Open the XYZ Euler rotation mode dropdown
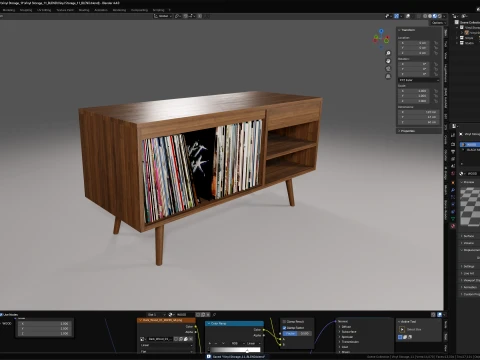Image resolution: width=480 pixels, height=360 pixels. (x=419, y=80)
